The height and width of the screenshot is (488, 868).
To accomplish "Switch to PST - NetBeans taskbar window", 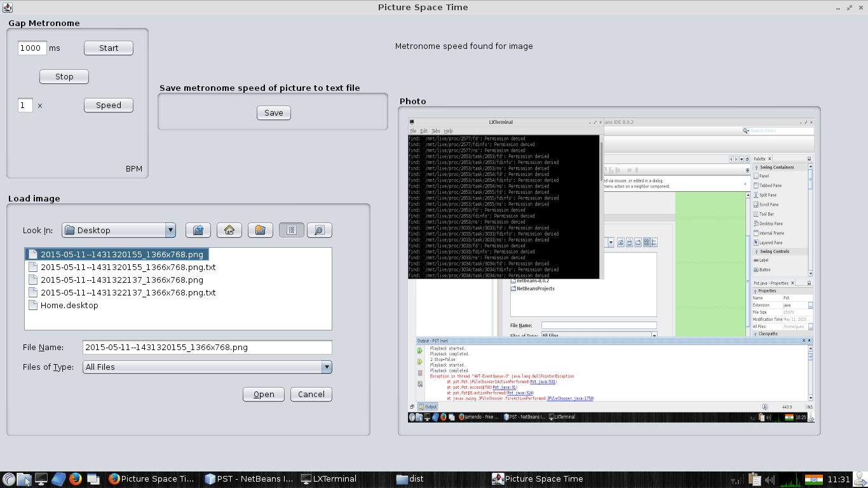I will coord(249,479).
